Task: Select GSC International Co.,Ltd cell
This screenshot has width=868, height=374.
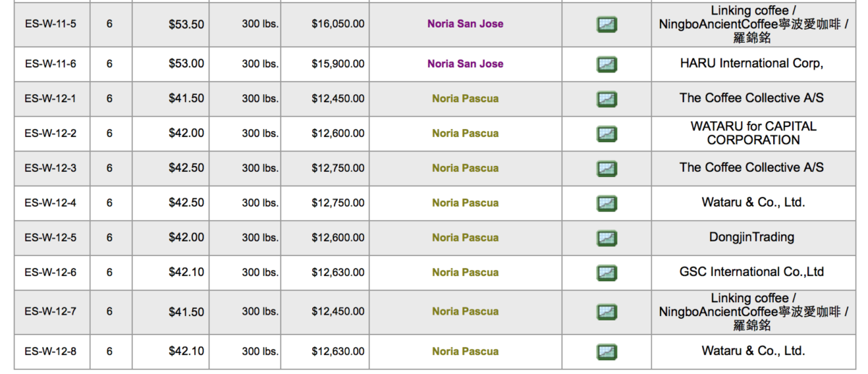Action: [x=753, y=272]
